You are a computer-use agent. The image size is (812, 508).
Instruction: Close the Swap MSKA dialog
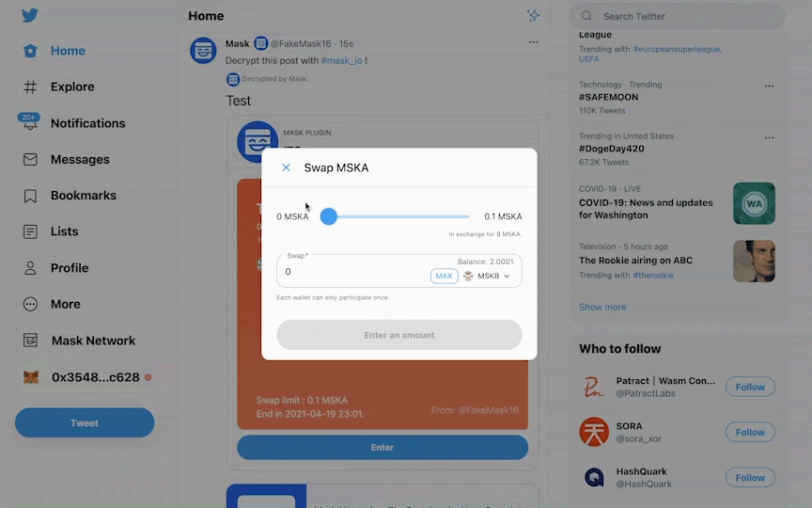pyautogui.click(x=286, y=167)
